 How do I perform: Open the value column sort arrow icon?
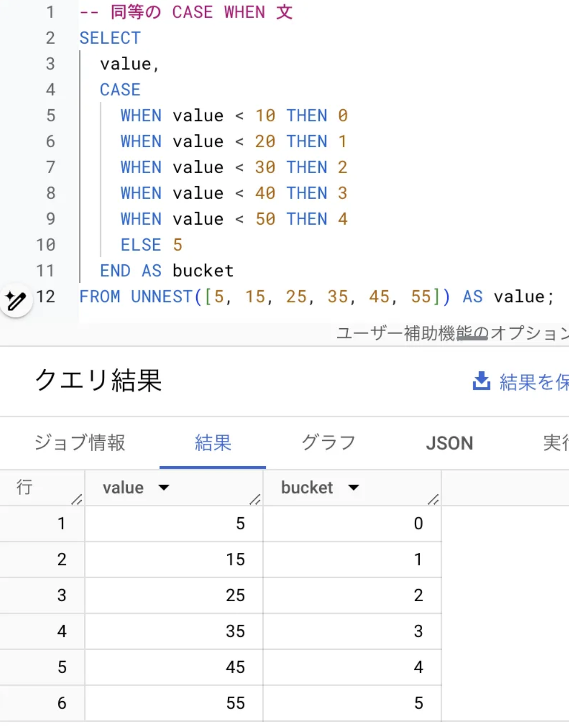(164, 487)
